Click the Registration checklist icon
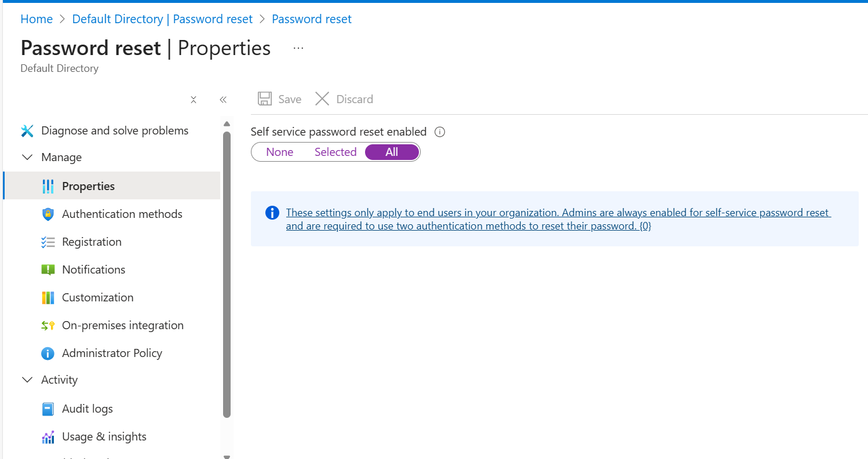This screenshot has height=459, width=868. click(48, 242)
